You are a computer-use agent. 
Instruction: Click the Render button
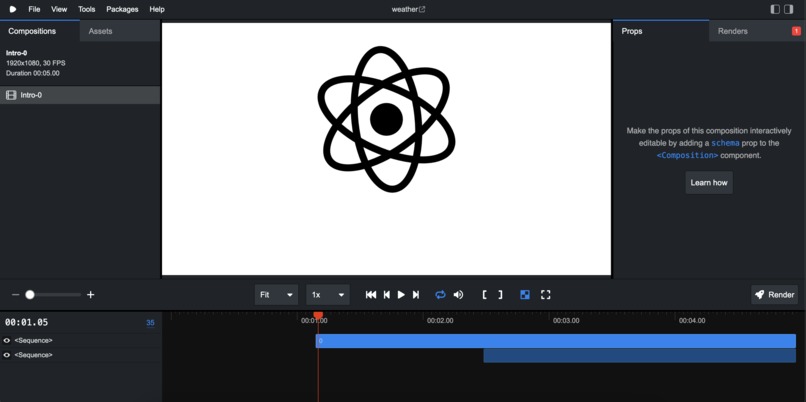click(x=774, y=295)
